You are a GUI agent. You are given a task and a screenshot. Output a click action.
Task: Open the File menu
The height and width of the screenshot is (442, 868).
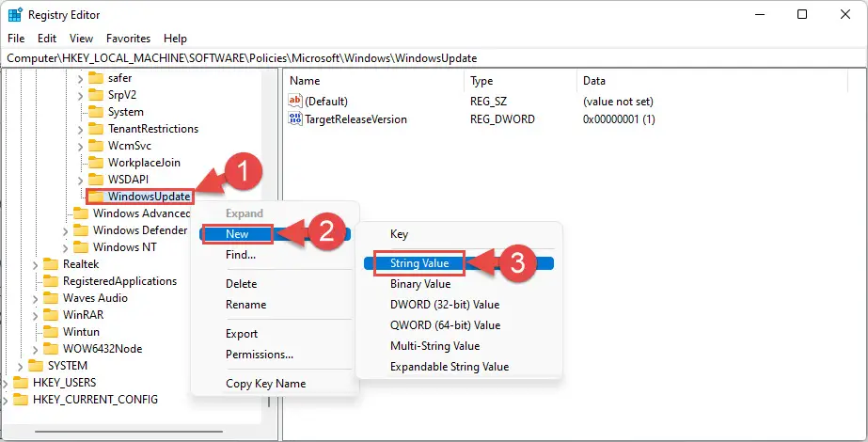(16, 39)
